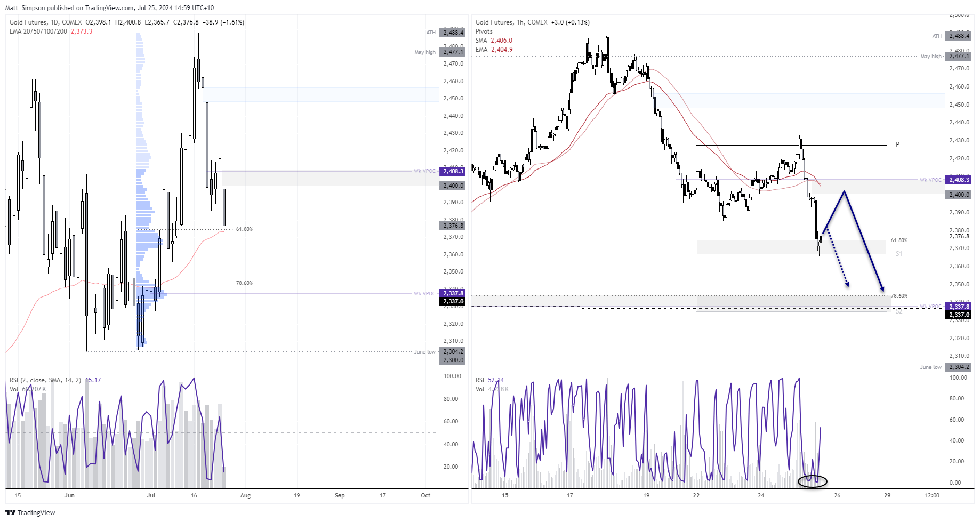
Task: Click the 29 date label on 1h time axis
Action: coord(887,495)
